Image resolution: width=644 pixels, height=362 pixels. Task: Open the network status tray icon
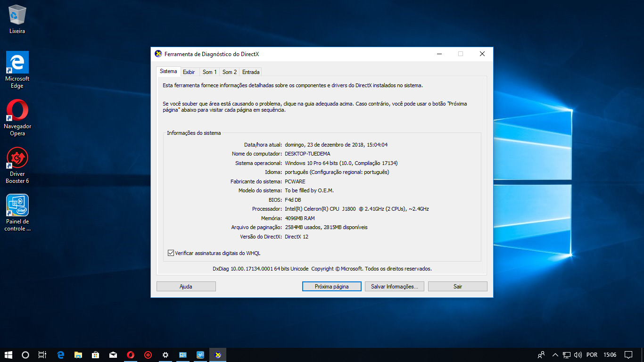point(567,355)
